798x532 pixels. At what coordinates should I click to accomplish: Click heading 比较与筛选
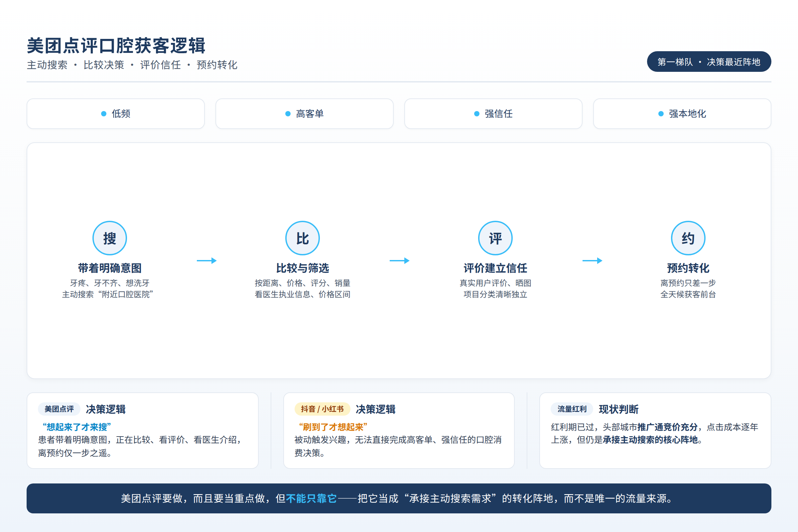(302, 268)
